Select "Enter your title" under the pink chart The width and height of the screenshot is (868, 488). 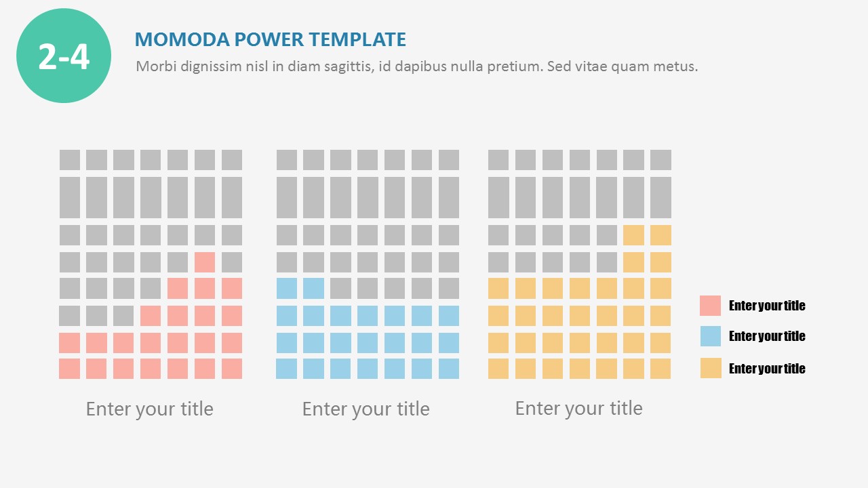tap(149, 409)
